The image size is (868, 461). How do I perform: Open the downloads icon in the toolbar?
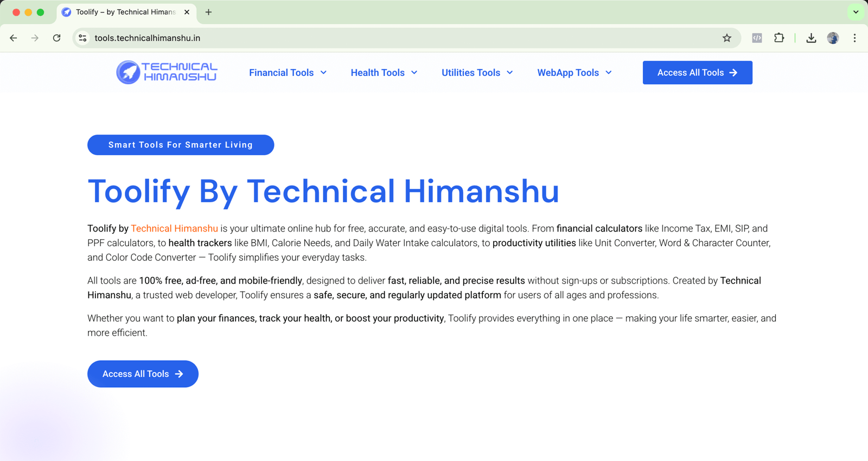click(x=810, y=38)
